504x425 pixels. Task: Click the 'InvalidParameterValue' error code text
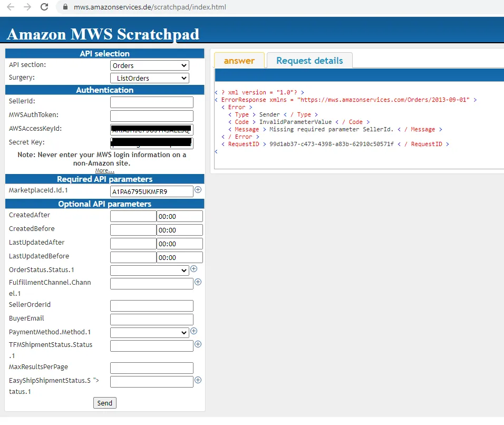[x=295, y=122]
